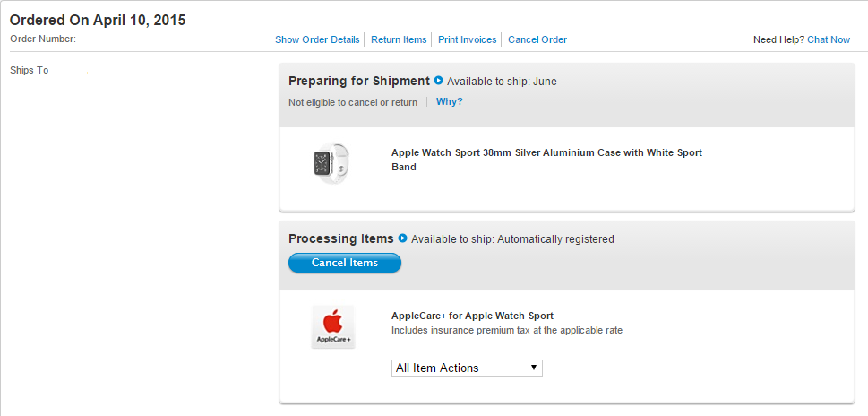Image resolution: width=868 pixels, height=416 pixels.
Task: Open Show Order Details link
Action: click(x=317, y=39)
